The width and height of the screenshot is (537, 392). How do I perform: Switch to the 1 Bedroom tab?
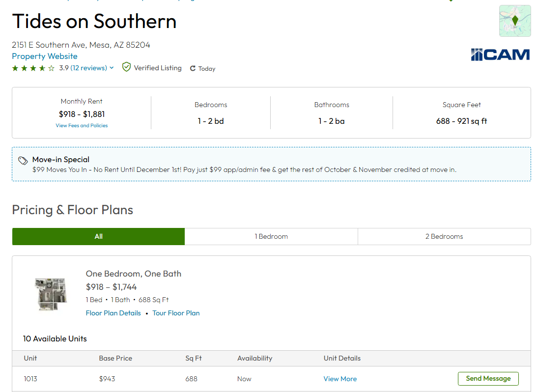[271, 236]
